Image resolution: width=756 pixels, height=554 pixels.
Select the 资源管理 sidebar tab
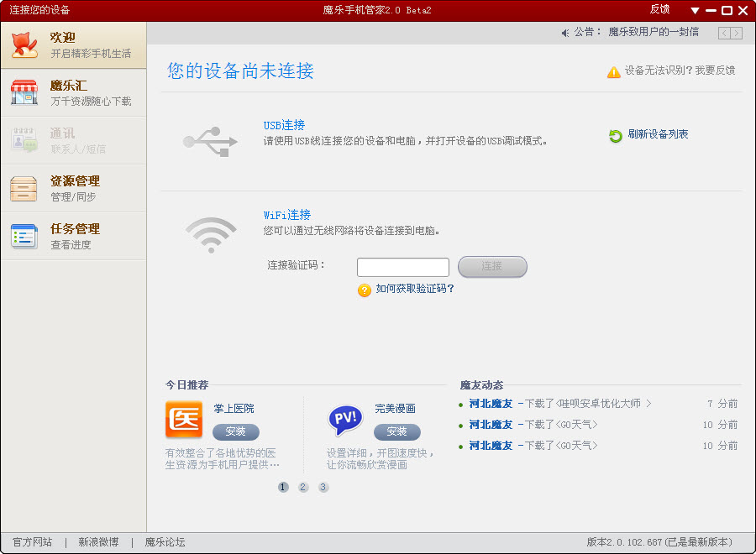tap(73, 188)
